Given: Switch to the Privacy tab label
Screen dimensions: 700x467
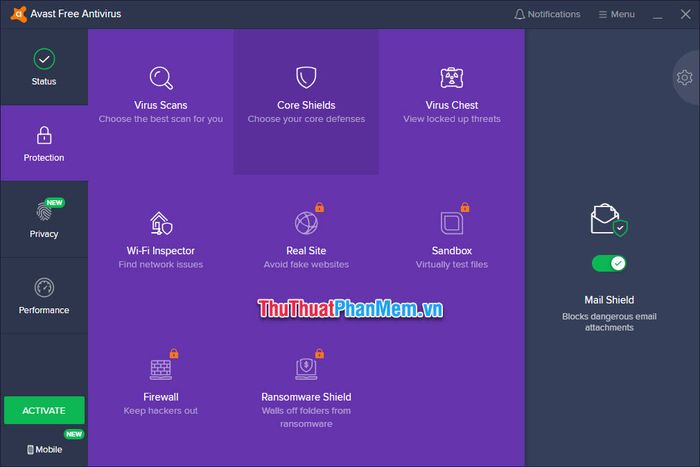Looking at the screenshot, I should (44, 234).
